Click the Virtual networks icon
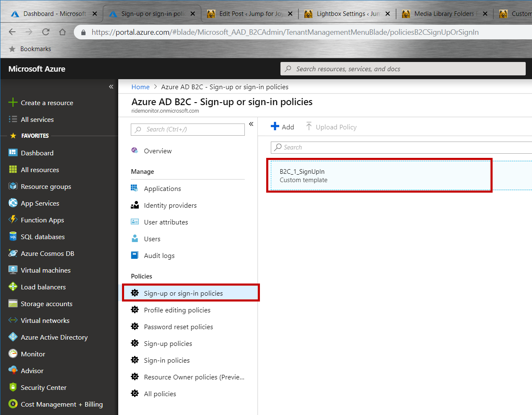 pyautogui.click(x=13, y=320)
